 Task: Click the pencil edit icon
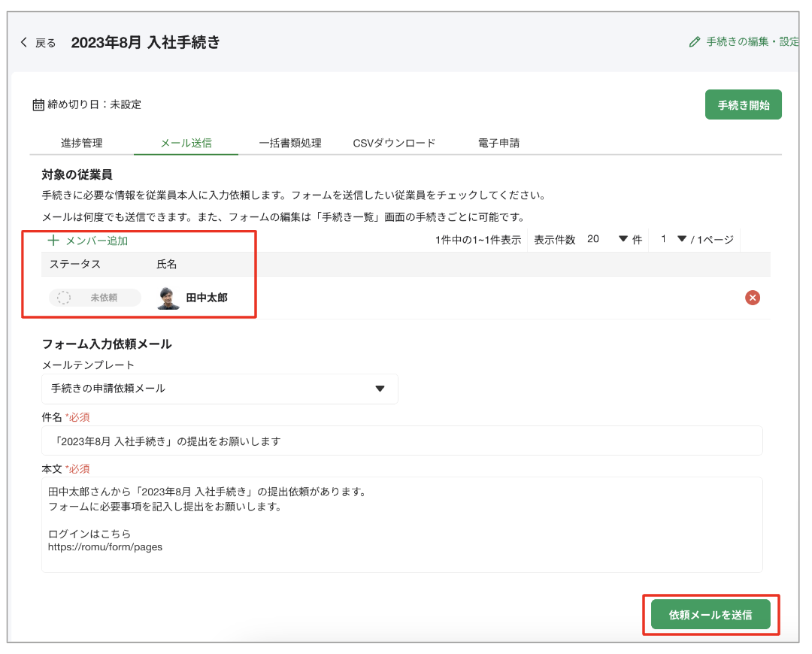pyautogui.click(x=694, y=42)
